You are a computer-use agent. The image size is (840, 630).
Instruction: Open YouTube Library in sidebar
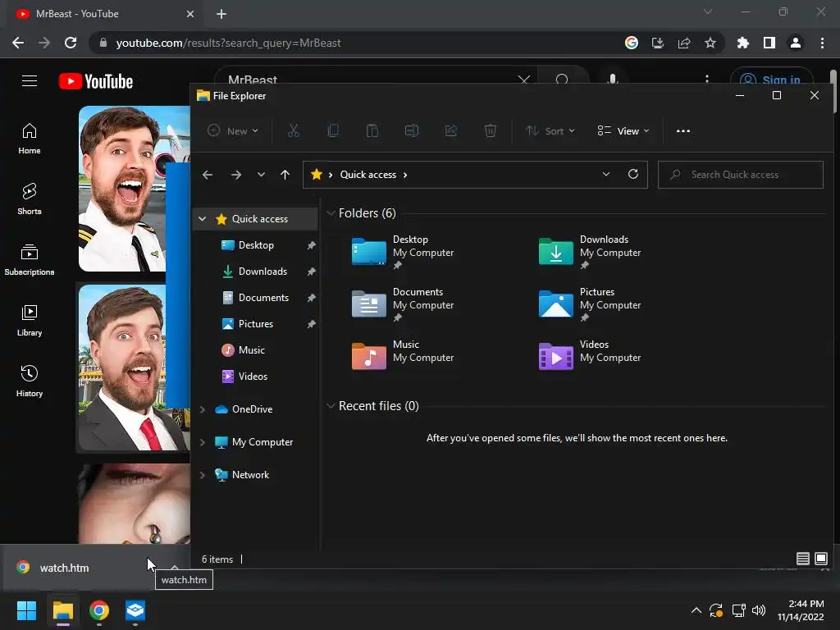click(30, 321)
